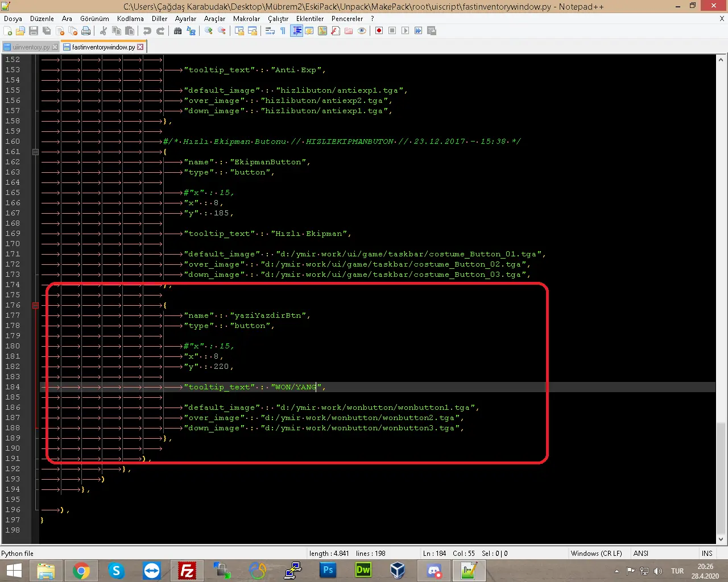Open Find with the binoculars icon
Viewport: 728px width, 582px height.
pos(178,31)
